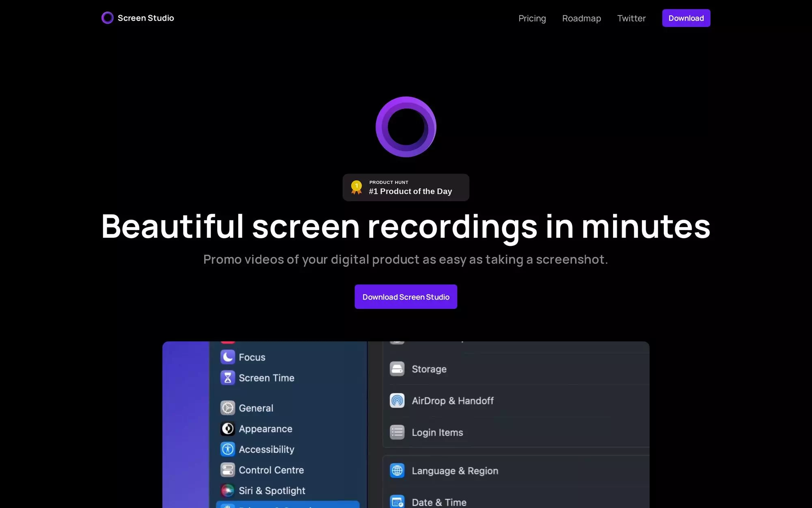Click the large purple ring logo
Screen dimensions: 812x508
coord(406,127)
